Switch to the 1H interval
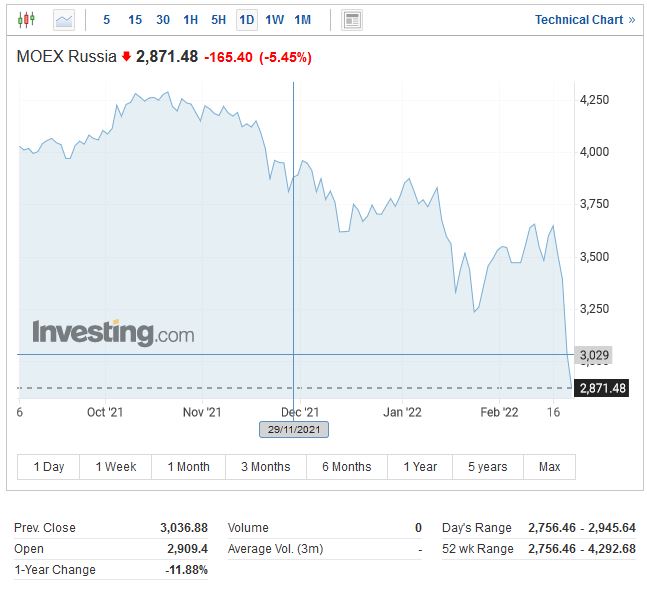This screenshot has width=647, height=590. click(191, 19)
